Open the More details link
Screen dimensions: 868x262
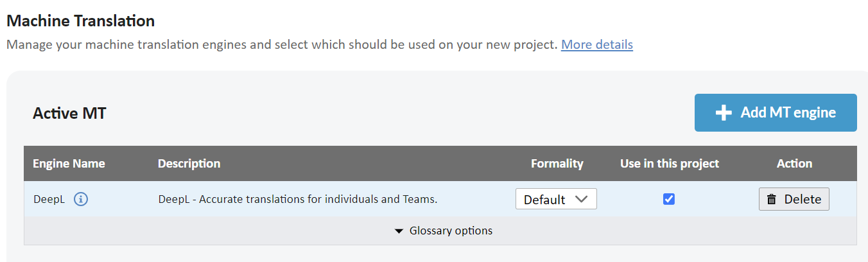coord(597,45)
